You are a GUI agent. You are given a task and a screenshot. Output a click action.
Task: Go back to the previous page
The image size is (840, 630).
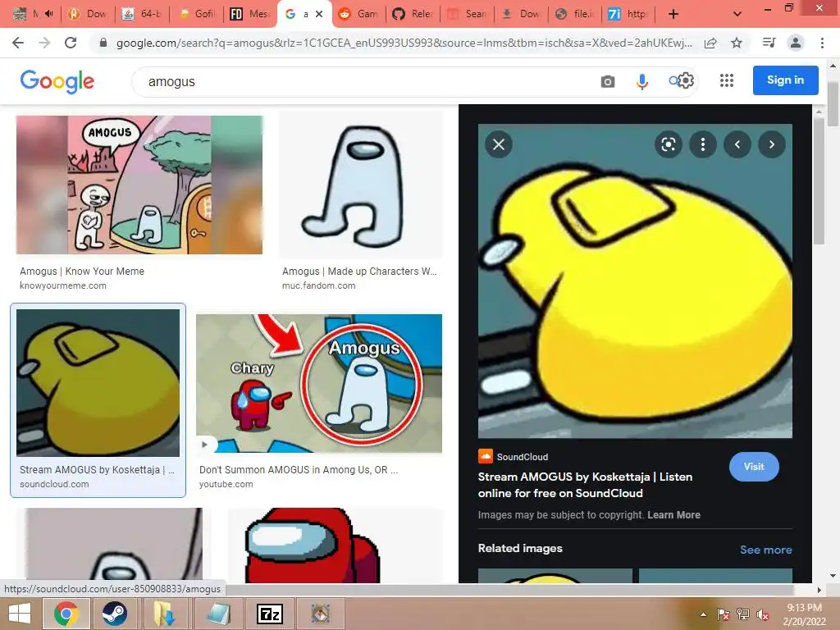(18, 43)
